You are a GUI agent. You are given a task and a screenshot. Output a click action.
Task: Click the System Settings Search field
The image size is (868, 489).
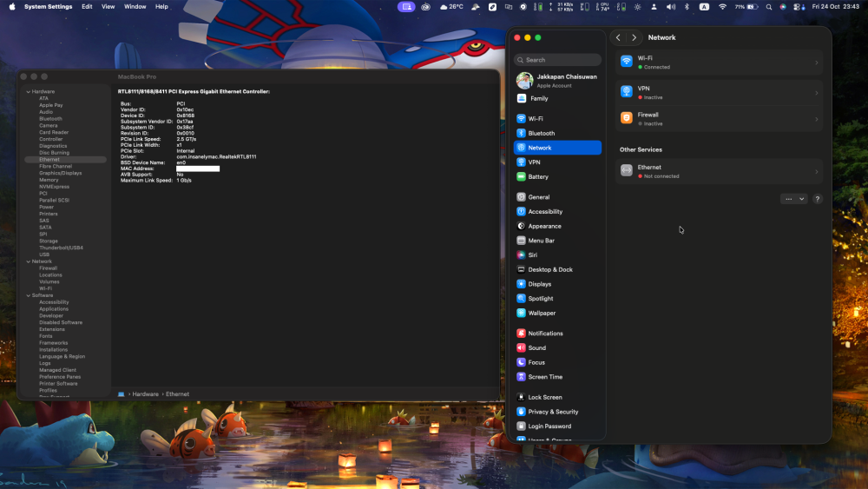[557, 60]
